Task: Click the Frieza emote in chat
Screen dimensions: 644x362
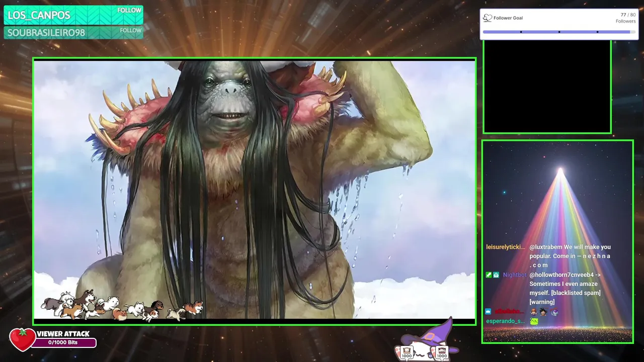Action: 554,312
